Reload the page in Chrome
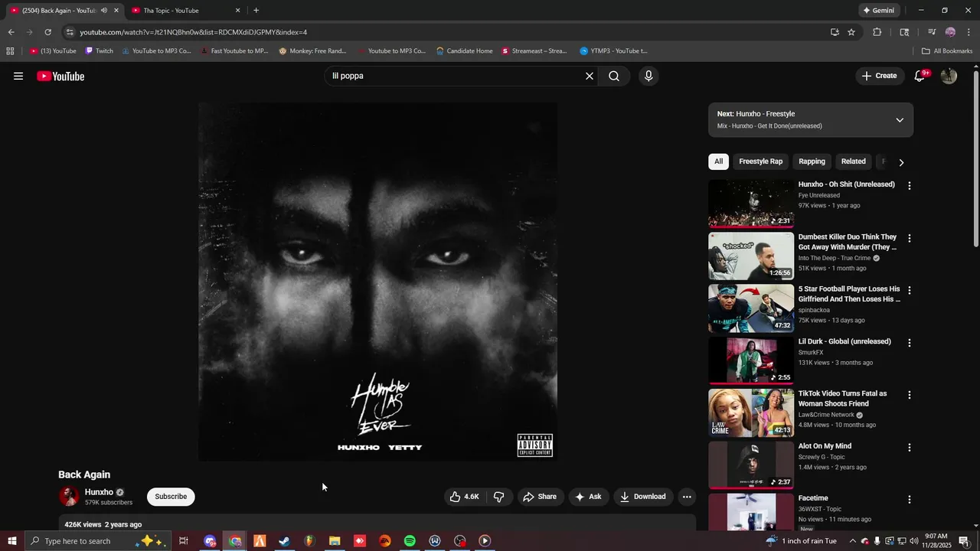 (x=47, y=32)
